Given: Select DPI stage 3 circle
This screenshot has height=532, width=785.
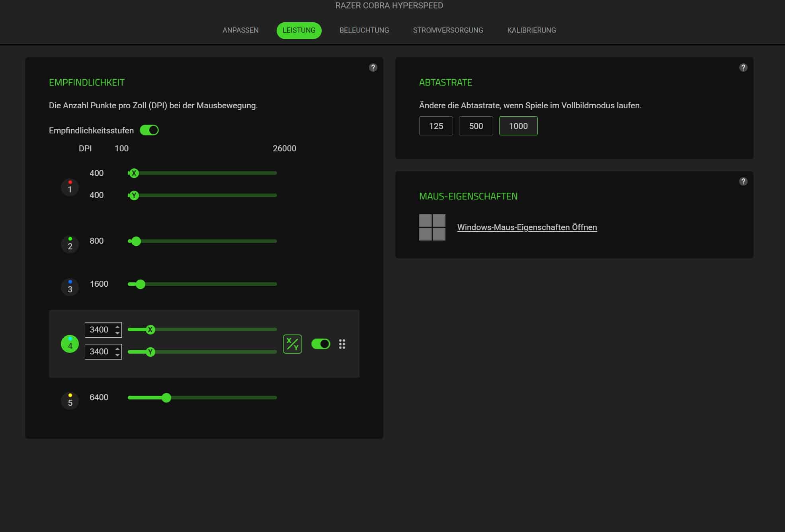Looking at the screenshot, I should [x=70, y=287].
